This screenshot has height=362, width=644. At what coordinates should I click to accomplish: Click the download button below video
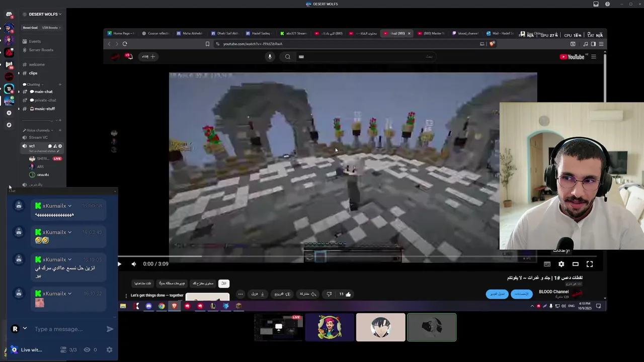[x=258, y=294]
